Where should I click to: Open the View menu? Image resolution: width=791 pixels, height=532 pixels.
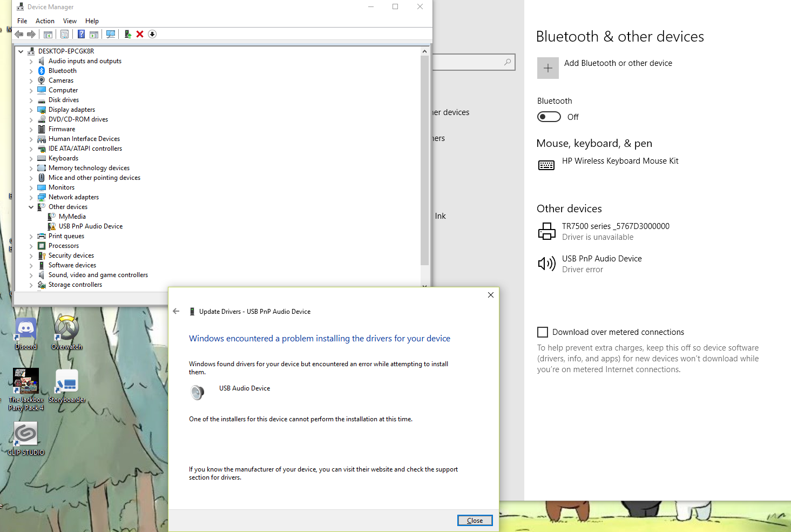(x=70, y=21)
